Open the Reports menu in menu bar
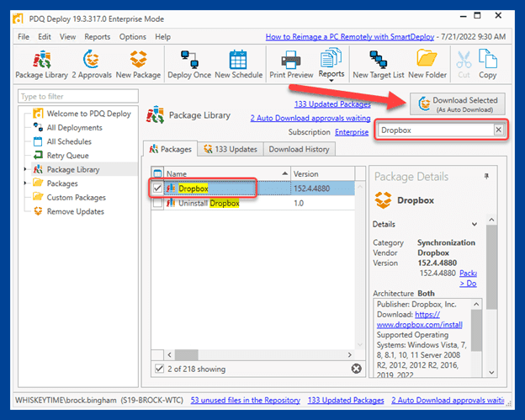 click(x=97, y=36)
